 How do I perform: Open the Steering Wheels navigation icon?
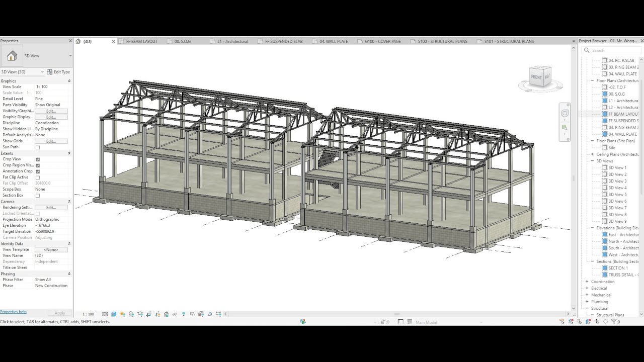pyautogui.click(x=565, y=113)
